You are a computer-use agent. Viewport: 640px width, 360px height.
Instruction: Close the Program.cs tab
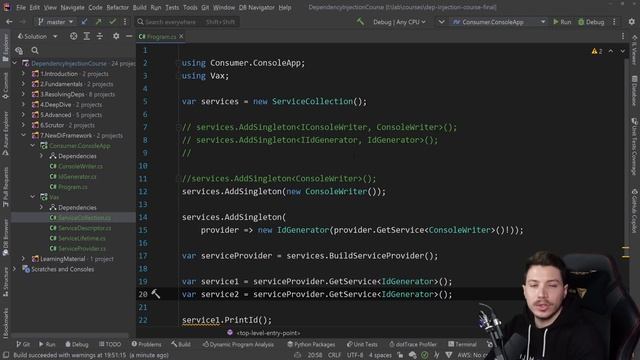[x=181, y=37]
